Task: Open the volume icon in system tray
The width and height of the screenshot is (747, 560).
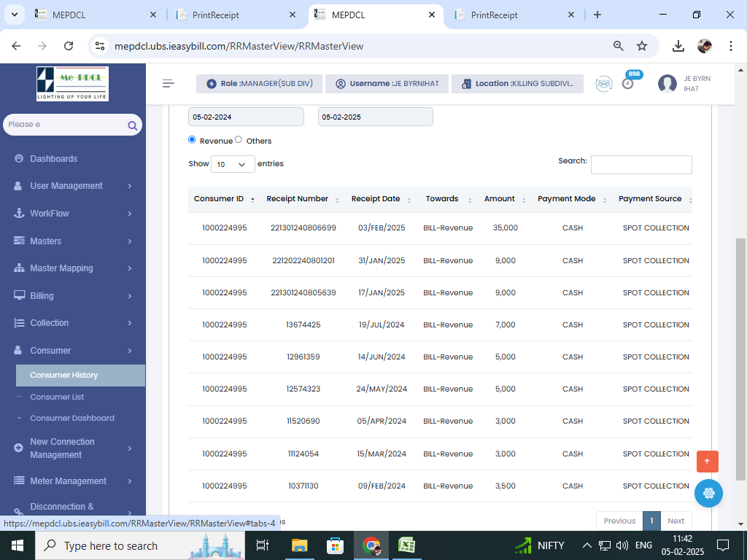Action: [x=622, y=545]
